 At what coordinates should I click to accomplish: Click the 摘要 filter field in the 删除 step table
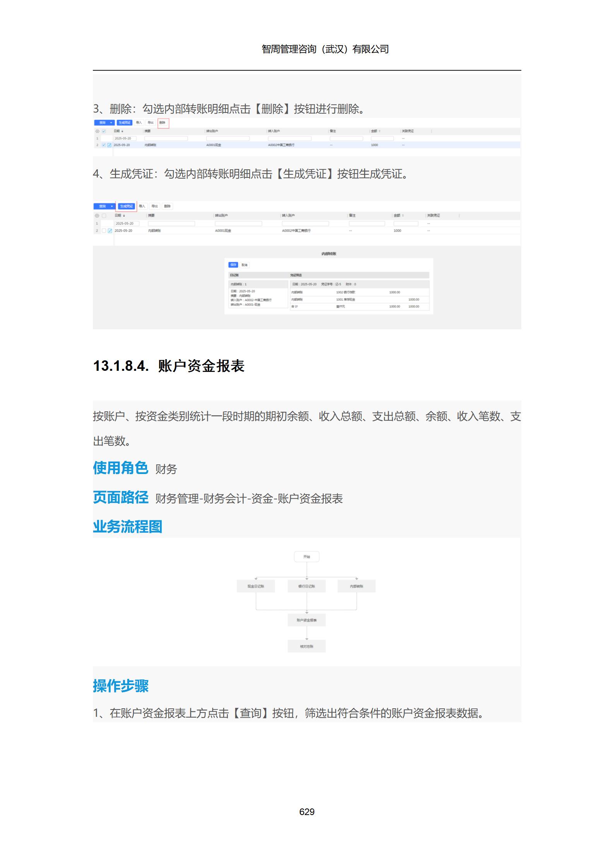tap(166, 138)
